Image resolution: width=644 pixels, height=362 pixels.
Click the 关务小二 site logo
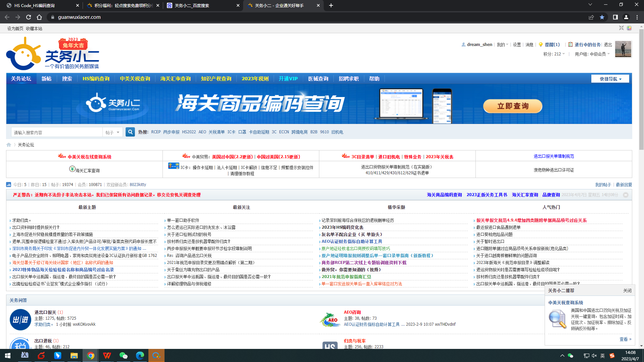tap(53, 54)
